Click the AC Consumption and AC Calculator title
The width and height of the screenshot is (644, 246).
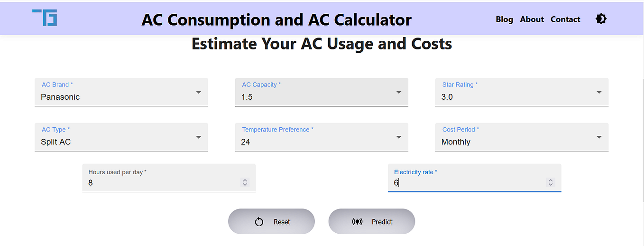[276, 20]
